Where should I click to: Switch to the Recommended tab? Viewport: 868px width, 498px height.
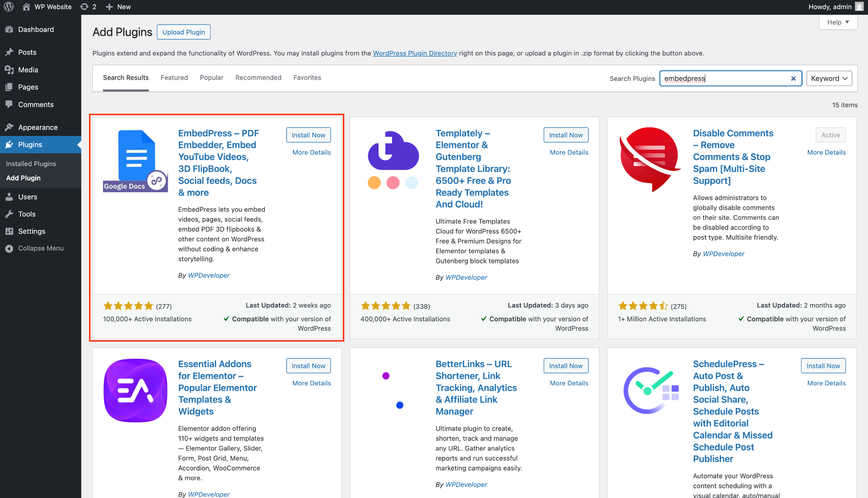(258, 77)
